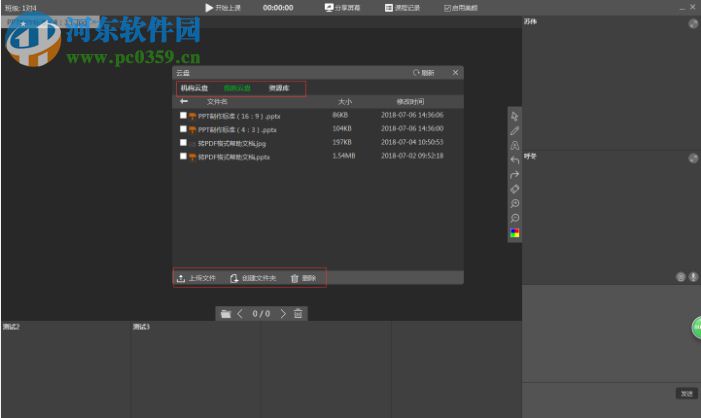Image resolution: width=701 pixels, height=418 pixels.
Task: Click the modified time column header
Action: (x=410, y=101)
